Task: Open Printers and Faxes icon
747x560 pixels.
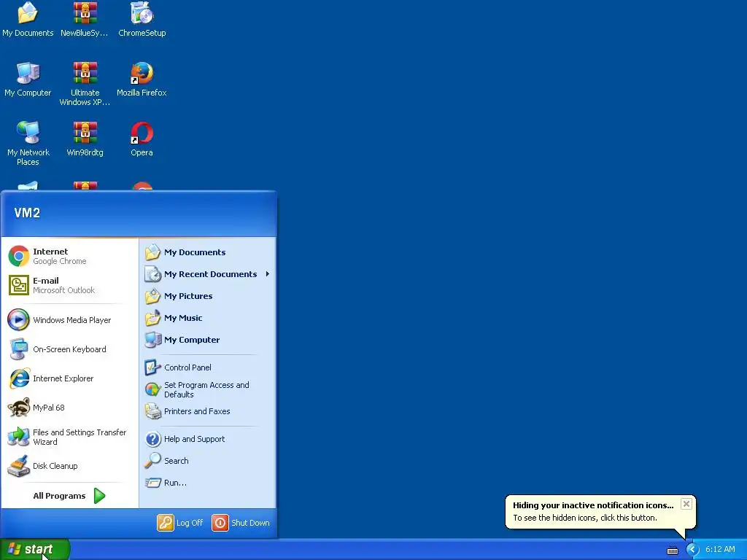Action: pos(153,411)
